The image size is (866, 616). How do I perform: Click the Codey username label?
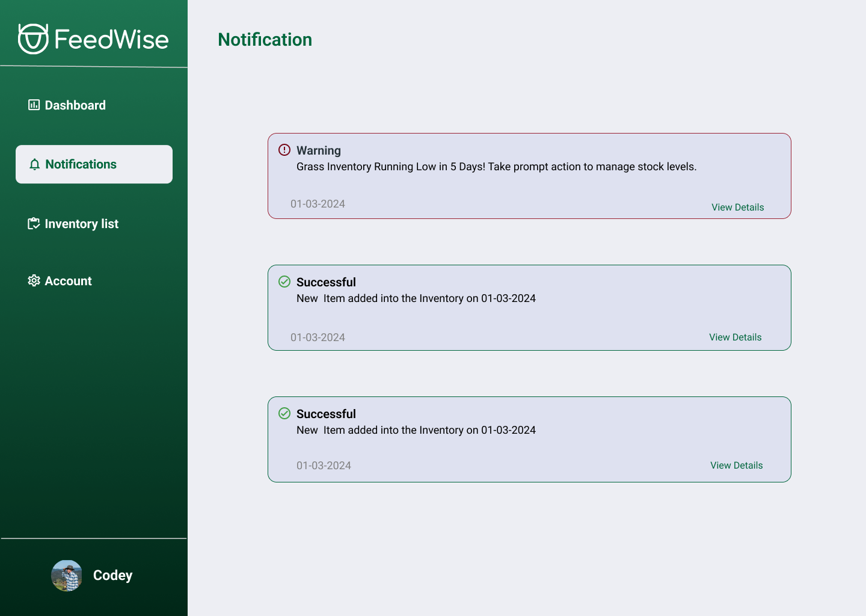[x=112, y=576]
